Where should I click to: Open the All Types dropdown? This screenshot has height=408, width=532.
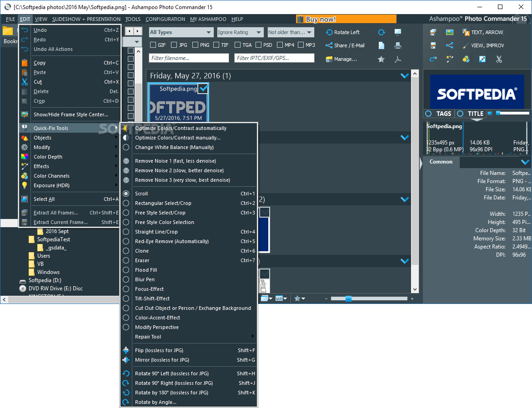tap(181, 32)
